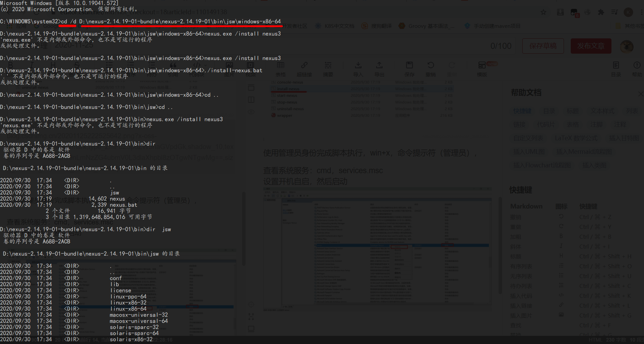The height and width of the screenshot is (344, 644).
Task: Open the template (模版) toolbar icon
Action: pos(482,69)
